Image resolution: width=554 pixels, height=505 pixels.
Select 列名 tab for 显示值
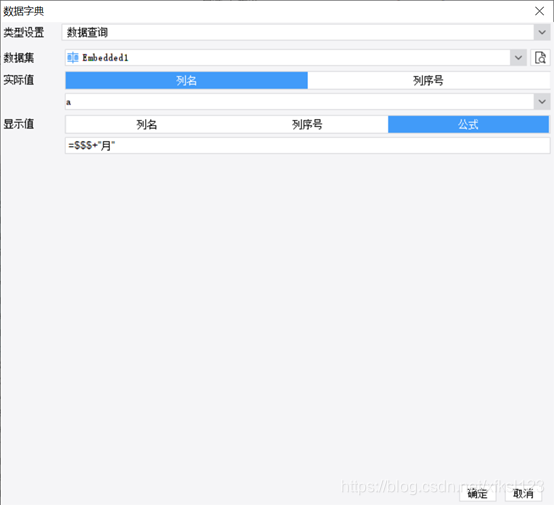click(x=146, y=124)
